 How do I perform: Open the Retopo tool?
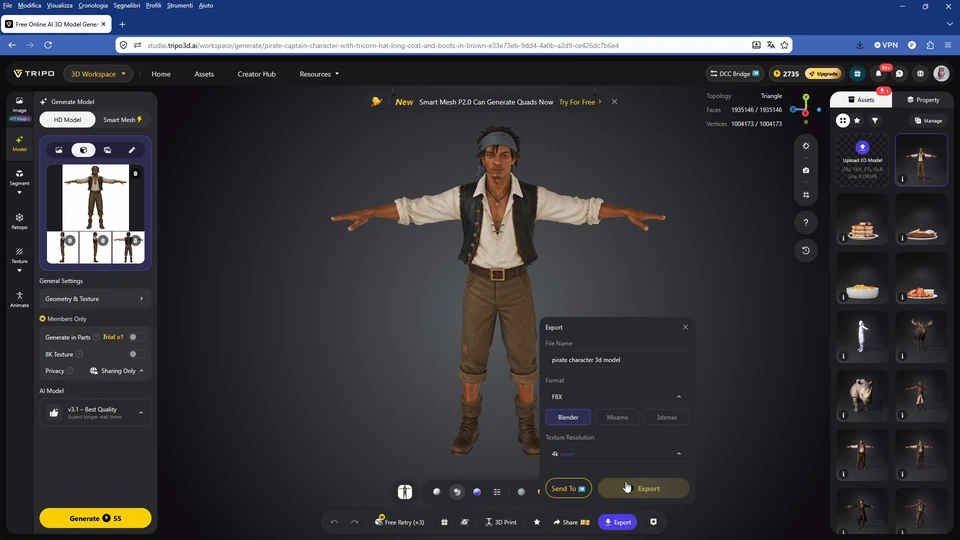click(x=20, y=221)
